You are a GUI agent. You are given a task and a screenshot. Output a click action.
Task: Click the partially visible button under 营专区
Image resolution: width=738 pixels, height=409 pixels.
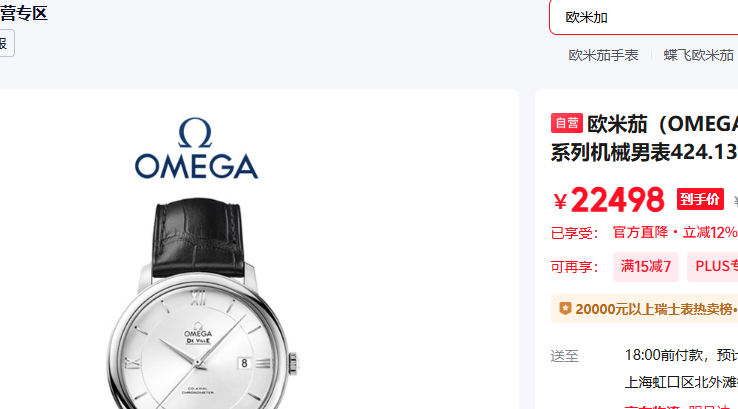click(x=7, y=43)
